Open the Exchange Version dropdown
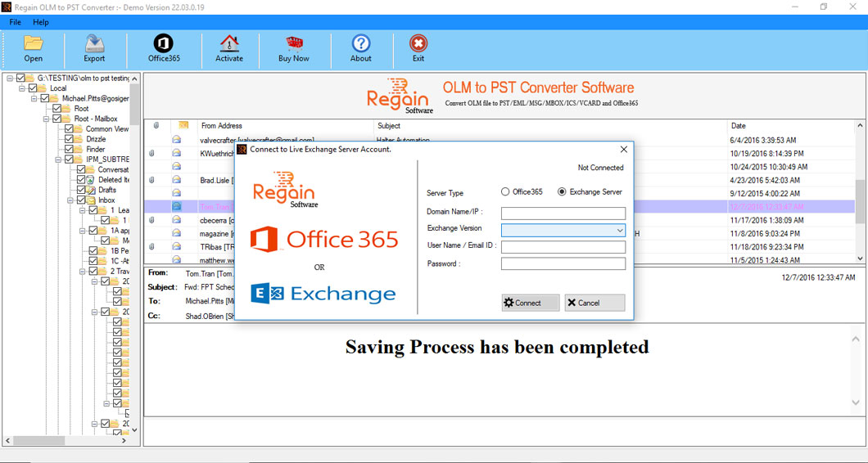 pyautogui.click(x=620, y=230)
